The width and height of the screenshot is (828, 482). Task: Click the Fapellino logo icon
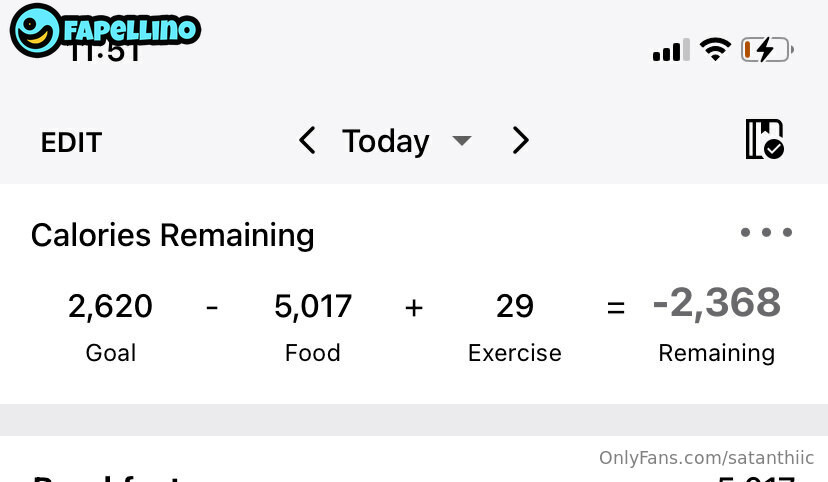[x=36, y=30]
